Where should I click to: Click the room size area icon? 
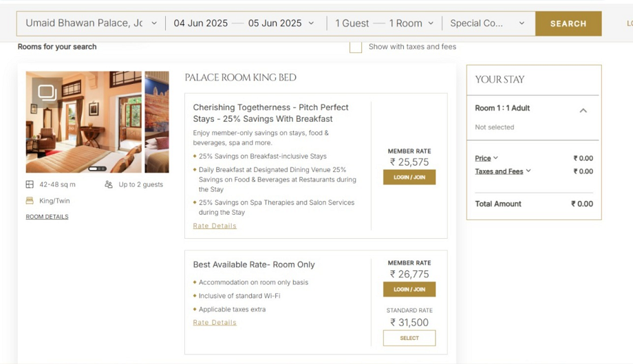30,184
